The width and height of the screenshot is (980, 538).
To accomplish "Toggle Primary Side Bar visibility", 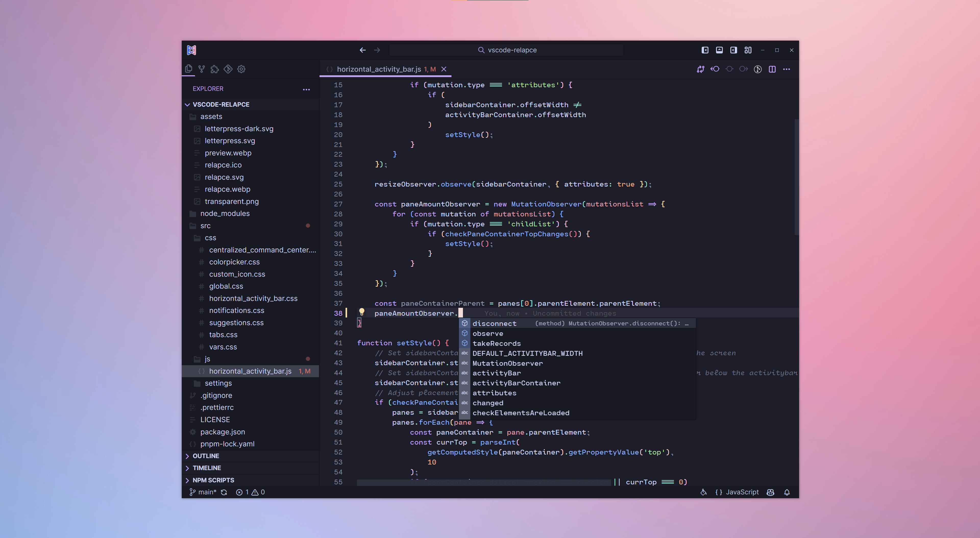I will (x=705, y=50).
